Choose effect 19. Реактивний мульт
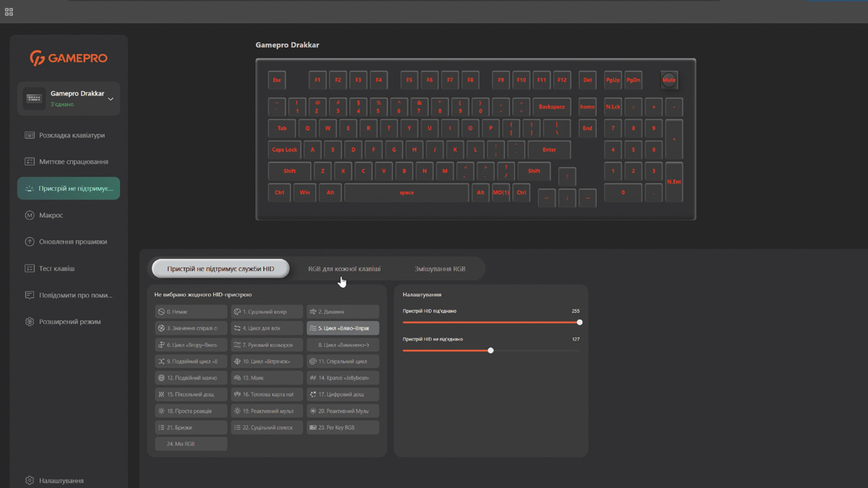Viewport: 868px width, 488px height. click(267, 411)
